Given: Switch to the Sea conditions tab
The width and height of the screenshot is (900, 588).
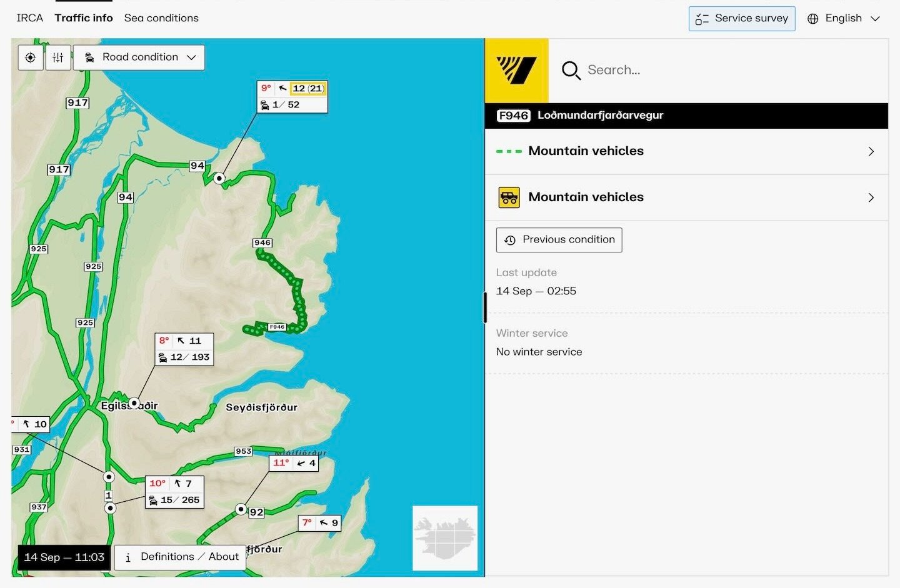Looking at the screenshot, I should click(161, 18).
